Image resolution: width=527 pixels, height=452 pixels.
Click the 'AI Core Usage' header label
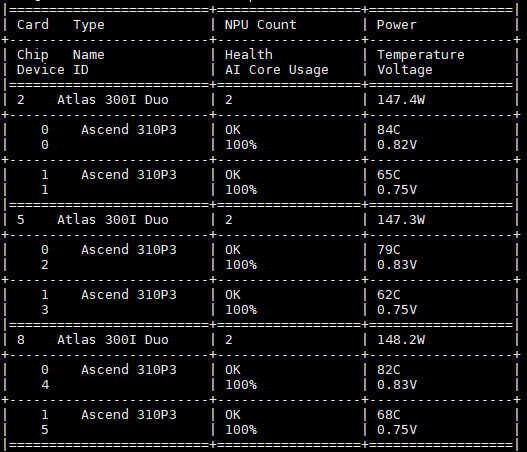click(x=277, y=70)
